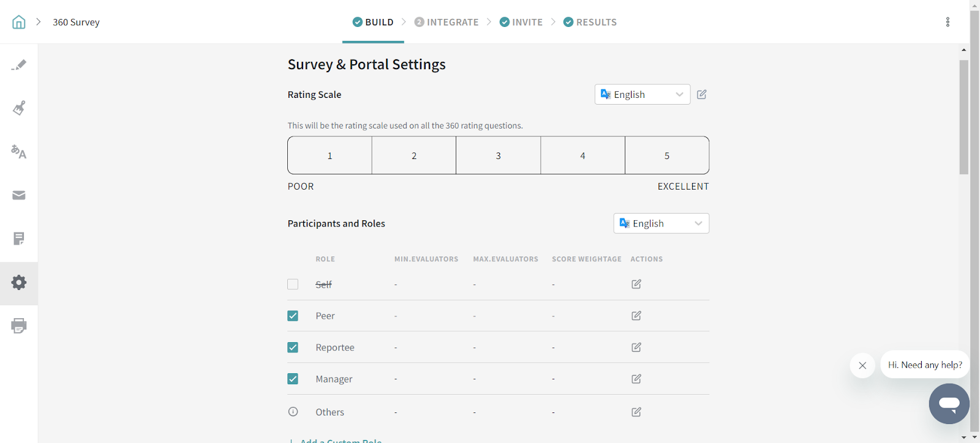Image resolution: width=980 pixels, height=443 pixels.
Task: Click the home icon in breadcrumb
Action: tap(19, 22)
